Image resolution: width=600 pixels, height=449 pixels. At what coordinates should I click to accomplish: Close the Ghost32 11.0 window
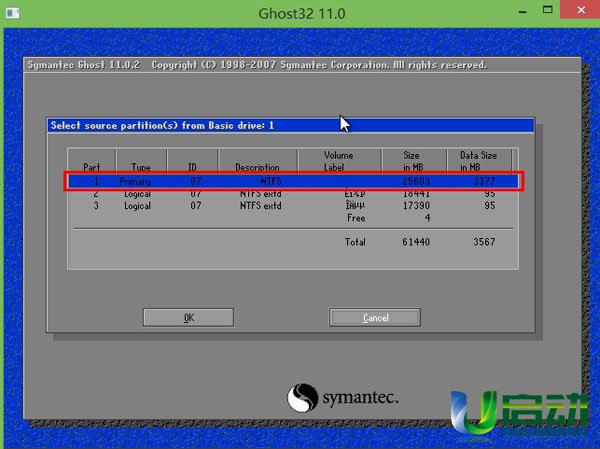click(x=581, y=10)
